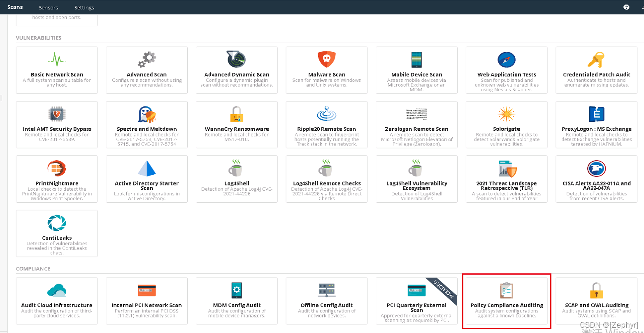
Task: Pick the Log4Shell coffee cup icon
Action: click(x=237, y=168)
